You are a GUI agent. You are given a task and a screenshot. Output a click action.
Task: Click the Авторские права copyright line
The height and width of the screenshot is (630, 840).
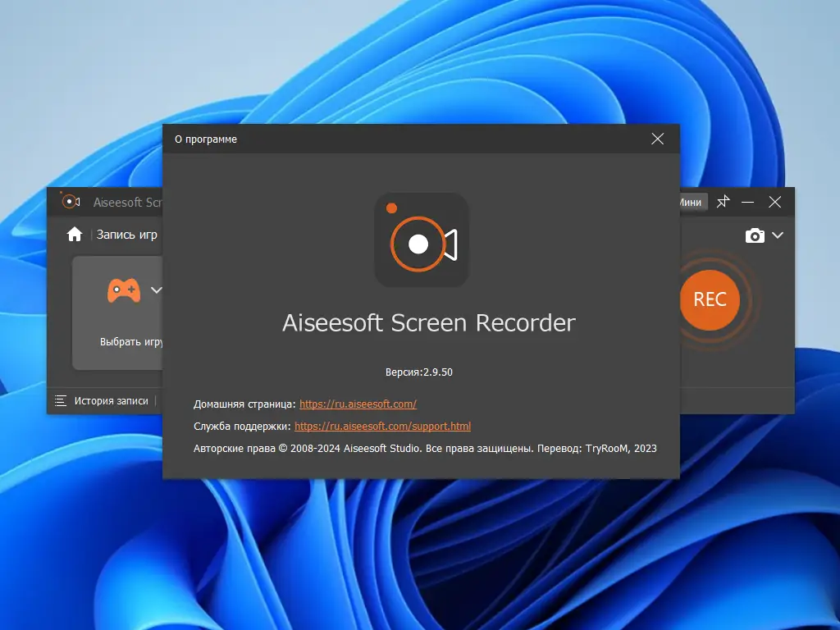(425, 449)
